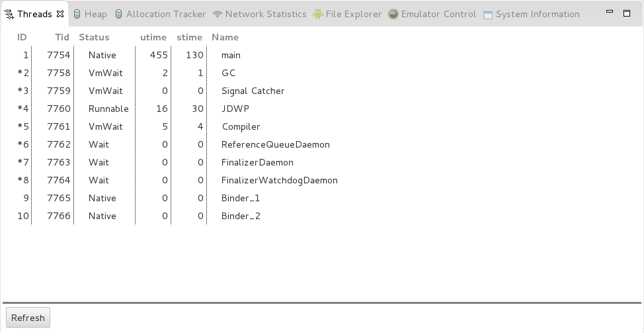Viewport: 644px width, 333px height.
Task: Sort by the Status column header
Action: (94, 38)
